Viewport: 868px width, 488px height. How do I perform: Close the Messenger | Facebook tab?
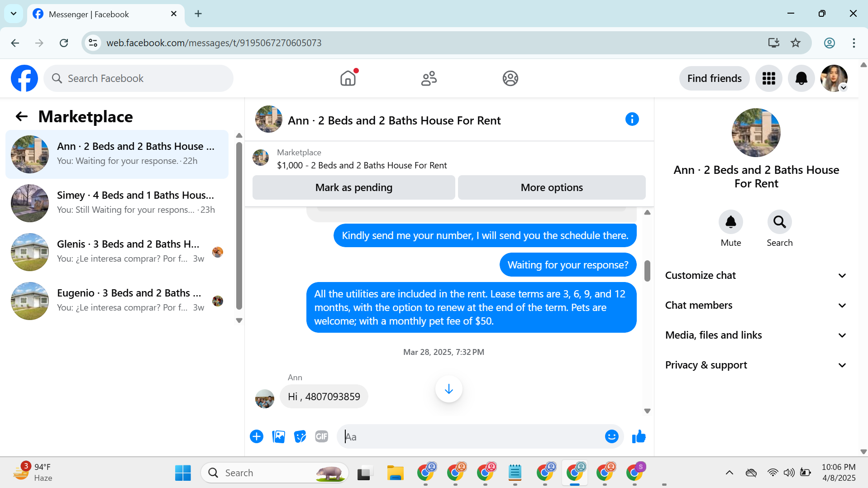(173, 14)
